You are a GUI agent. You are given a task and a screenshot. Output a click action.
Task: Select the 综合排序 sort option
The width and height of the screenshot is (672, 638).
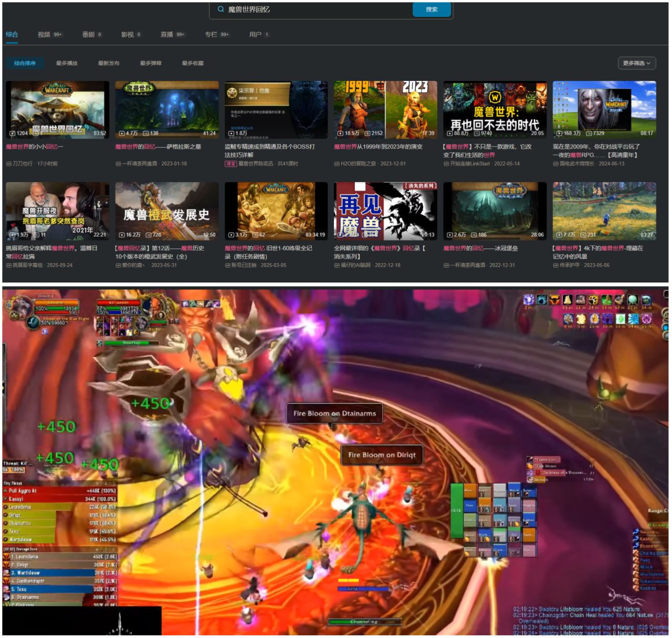25,63
